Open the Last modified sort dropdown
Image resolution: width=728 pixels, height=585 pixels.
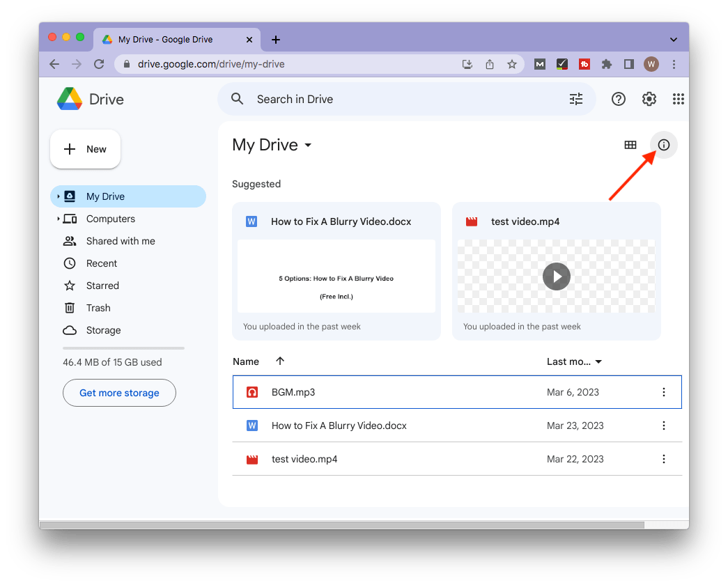pyautogui.click(x=574, y=361)
